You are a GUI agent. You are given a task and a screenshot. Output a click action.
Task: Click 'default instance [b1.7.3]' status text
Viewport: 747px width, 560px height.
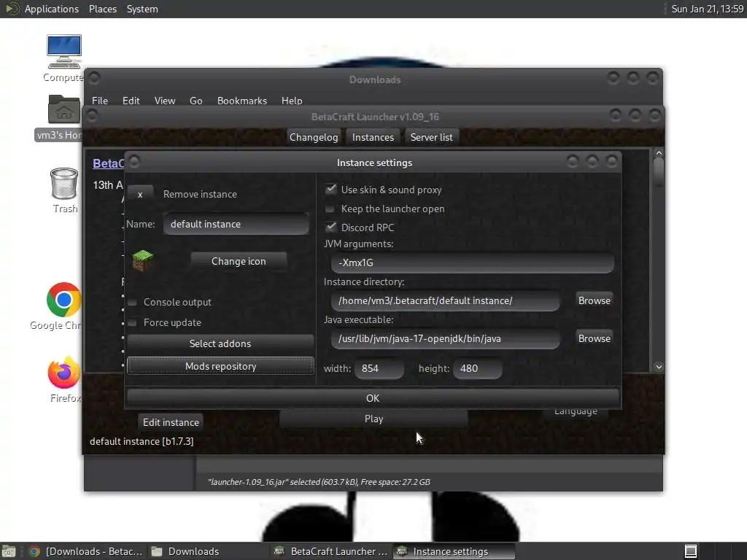[142, 441]
